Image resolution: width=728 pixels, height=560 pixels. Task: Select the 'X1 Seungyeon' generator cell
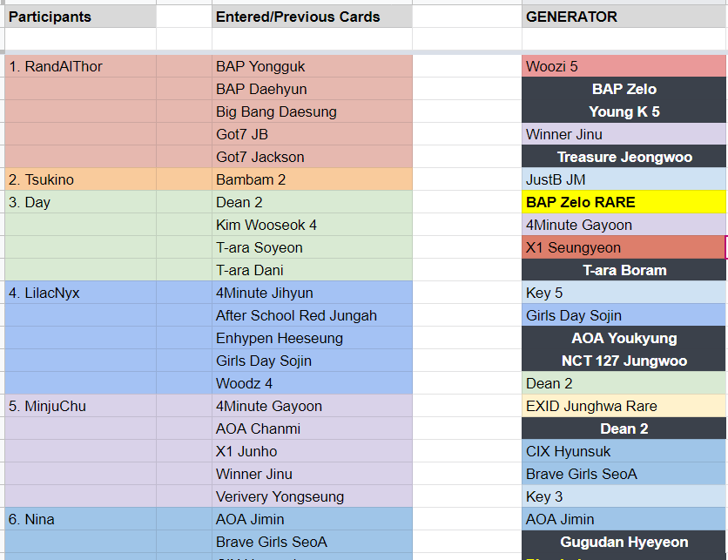[624, 247]
